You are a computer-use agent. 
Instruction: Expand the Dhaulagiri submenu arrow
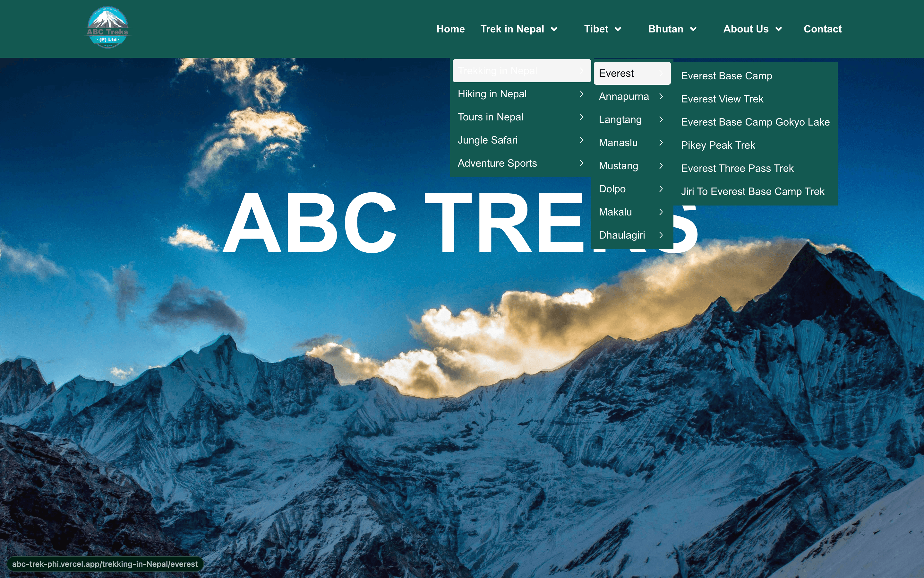(x=661, y=235)
